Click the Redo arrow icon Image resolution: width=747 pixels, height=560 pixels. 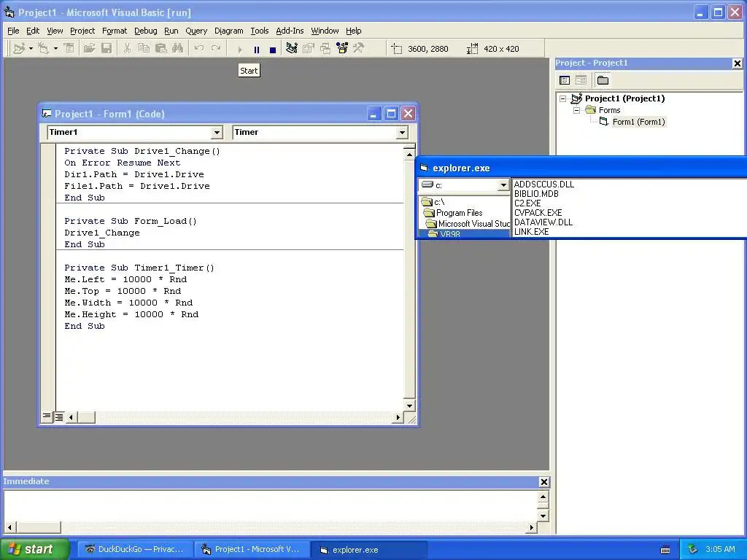216,49
